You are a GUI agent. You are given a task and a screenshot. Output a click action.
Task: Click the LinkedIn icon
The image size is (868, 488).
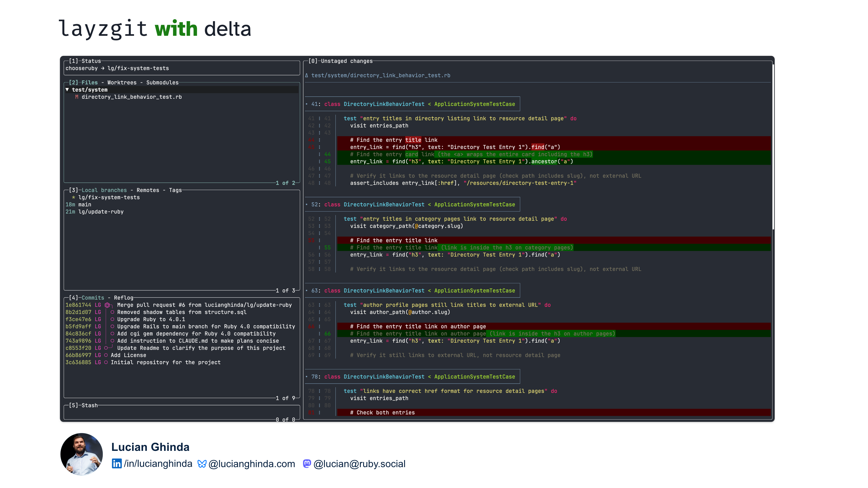[117, 464]
